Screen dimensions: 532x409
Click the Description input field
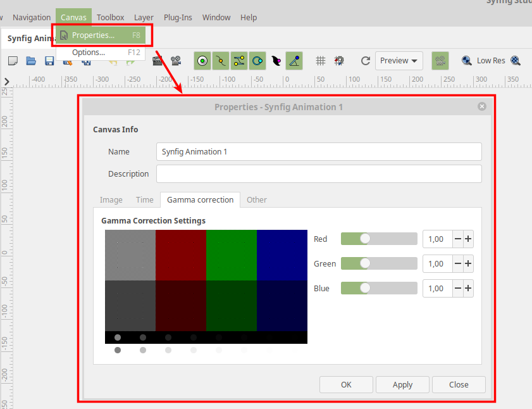pos(319,173)
